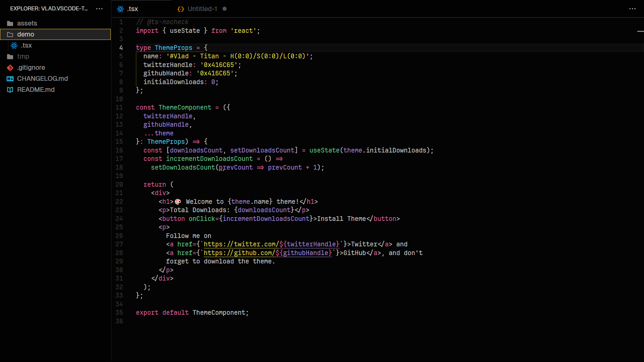Viewport: 644px width, 362px height.
Task: Click 'incrementDownloadsCount' on line 17
Action: [x=209, y=159]
